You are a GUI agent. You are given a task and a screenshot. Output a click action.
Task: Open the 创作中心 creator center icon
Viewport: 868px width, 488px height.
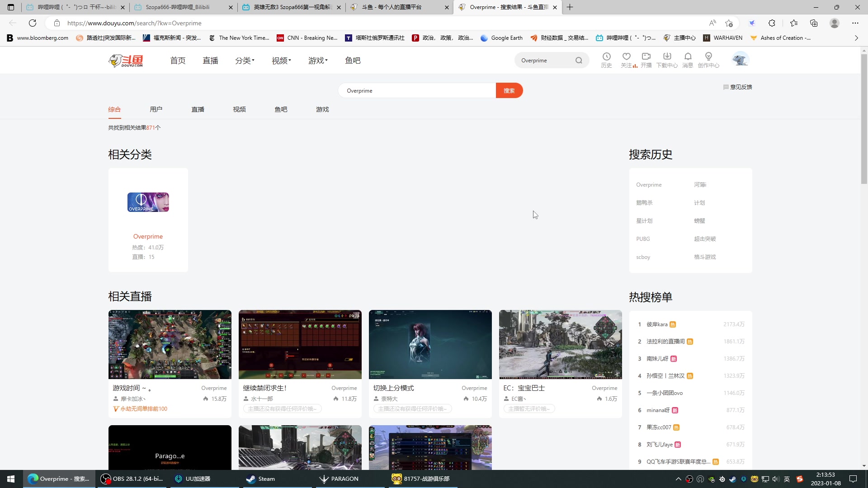coord(708,60)
